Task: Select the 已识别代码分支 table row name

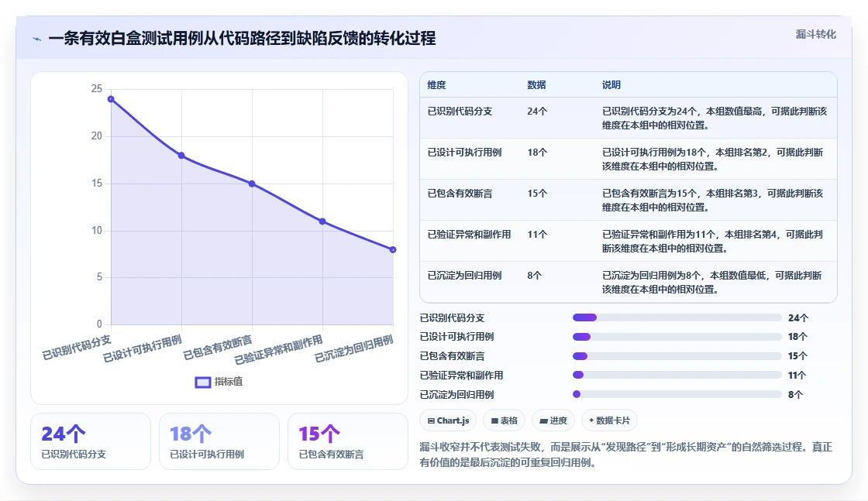Action: pos(460,112)
